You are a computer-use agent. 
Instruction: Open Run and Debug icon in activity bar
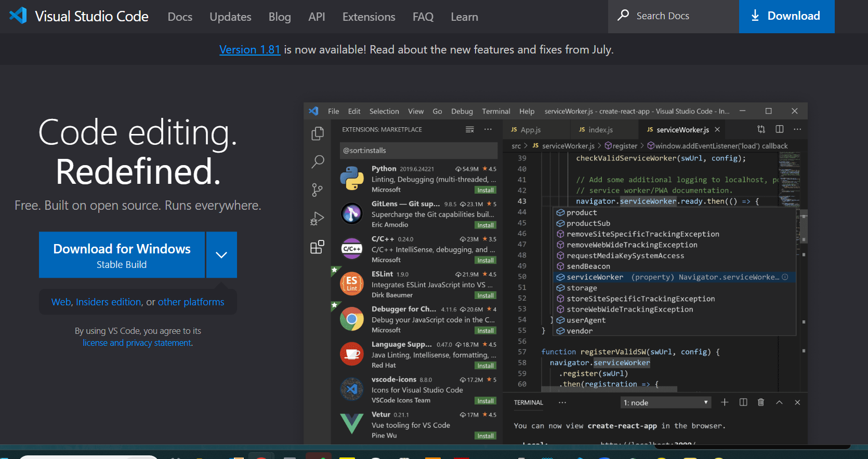[318, 219]
